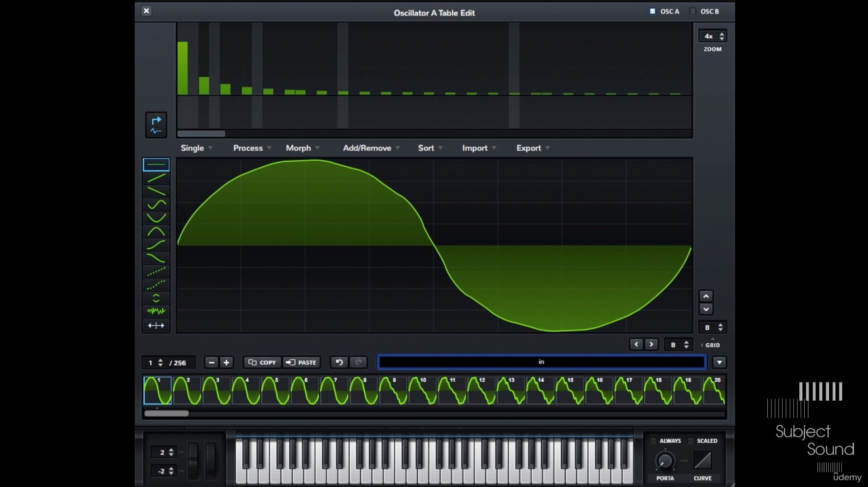Click the mod wheel
Viewport: 868px width, 487px height.
[210, 460]
